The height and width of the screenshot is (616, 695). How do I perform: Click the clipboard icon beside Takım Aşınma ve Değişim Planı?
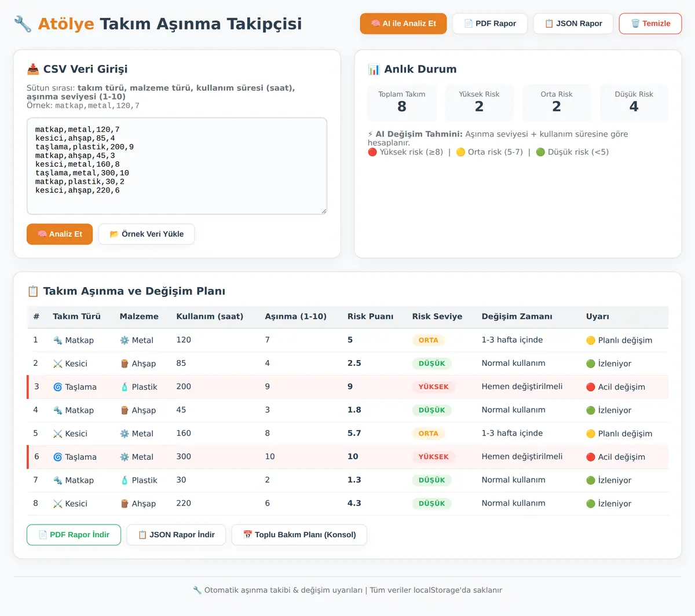[33, 291]
